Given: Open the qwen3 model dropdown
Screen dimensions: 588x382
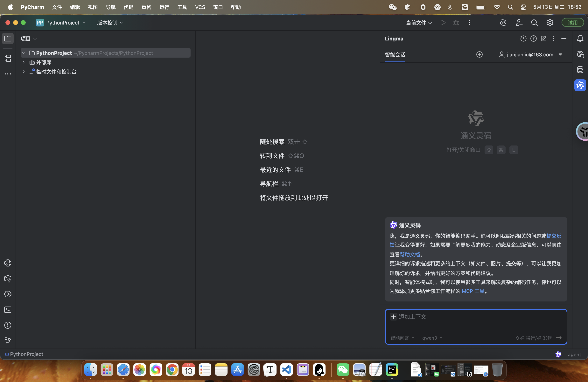Looking at the screenshot, I should pos(432,338).
